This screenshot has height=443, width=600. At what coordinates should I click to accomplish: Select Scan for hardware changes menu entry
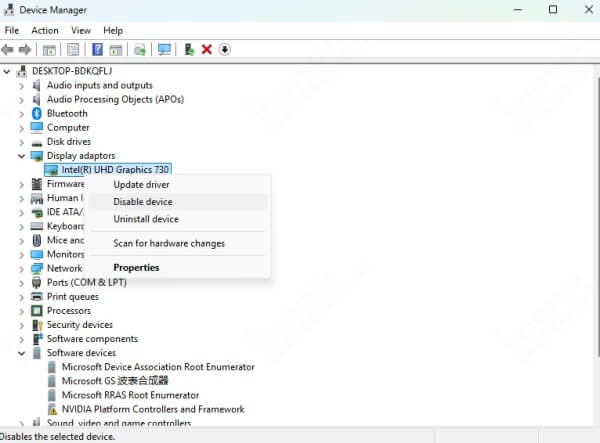coord(179,243)
